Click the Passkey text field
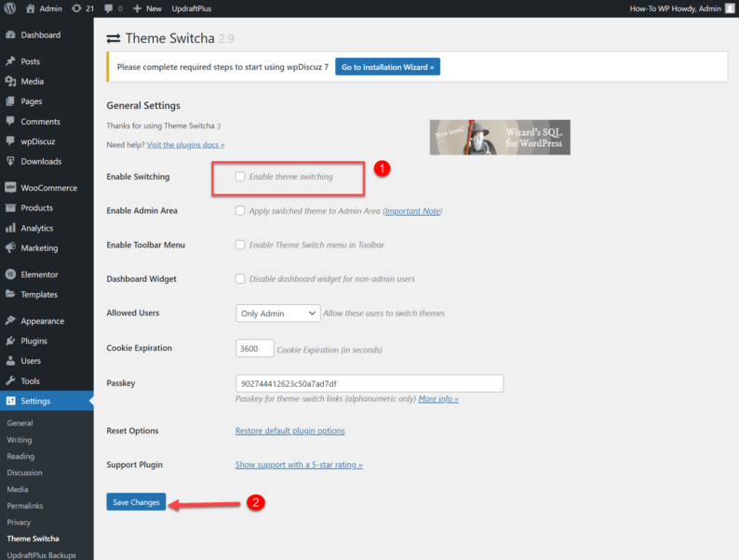Screen dimensions: 739x560 [369, 383]
